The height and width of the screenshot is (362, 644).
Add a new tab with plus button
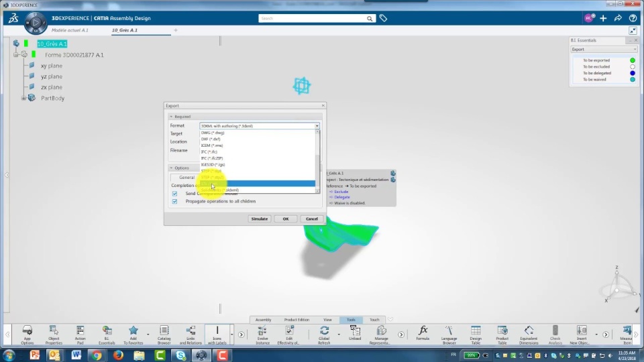tap(175, 30)
